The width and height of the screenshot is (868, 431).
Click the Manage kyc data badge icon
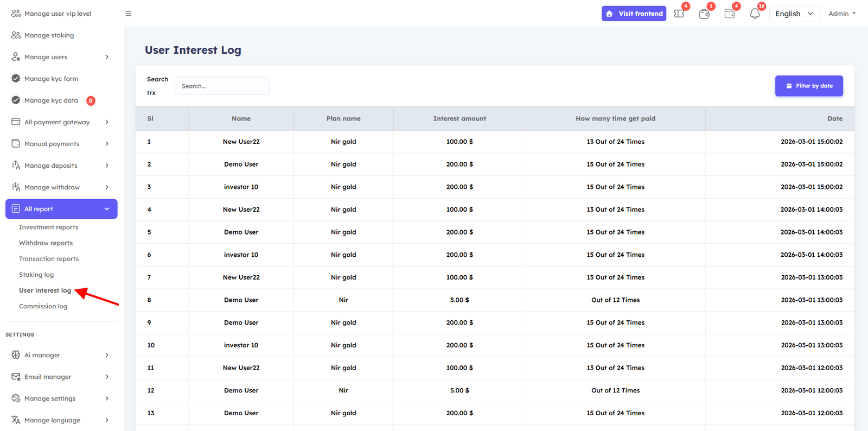16,100
